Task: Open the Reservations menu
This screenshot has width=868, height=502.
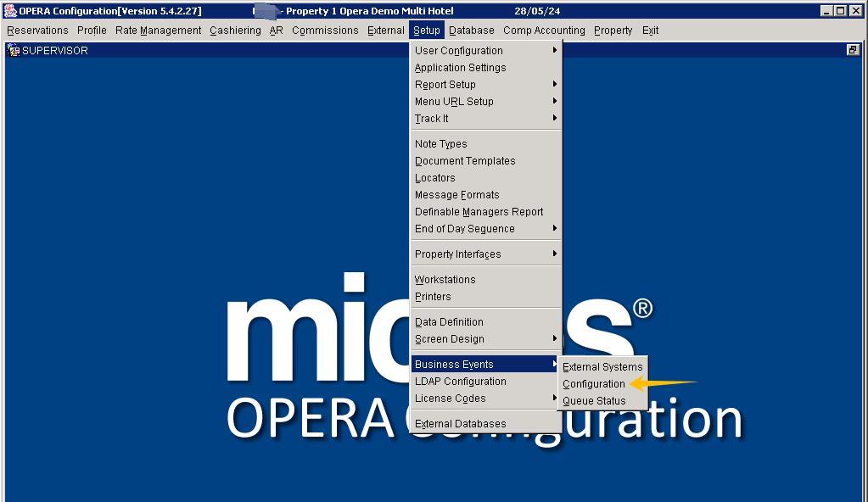Action: [x=37, y=31]
